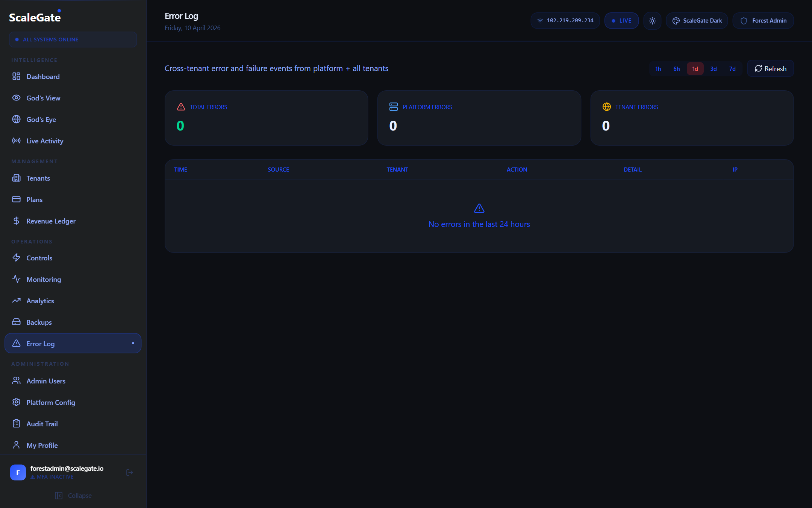Image resolution: width=812 pixels, height=508 pixels.
Task: Click the logout icon beside the user email
Action: coord(130,472)
